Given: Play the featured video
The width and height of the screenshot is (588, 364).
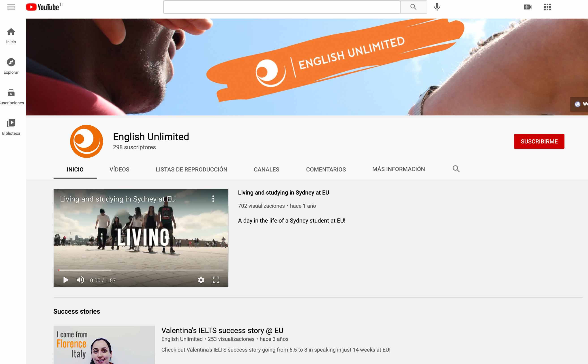Looking at the screenshot, I should (66, 280).
